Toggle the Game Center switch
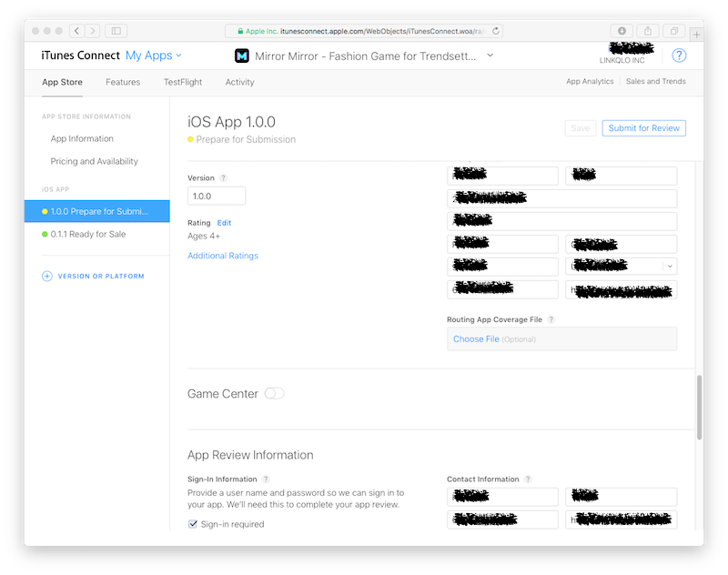728x575 pixels. [x=274, y=394]
